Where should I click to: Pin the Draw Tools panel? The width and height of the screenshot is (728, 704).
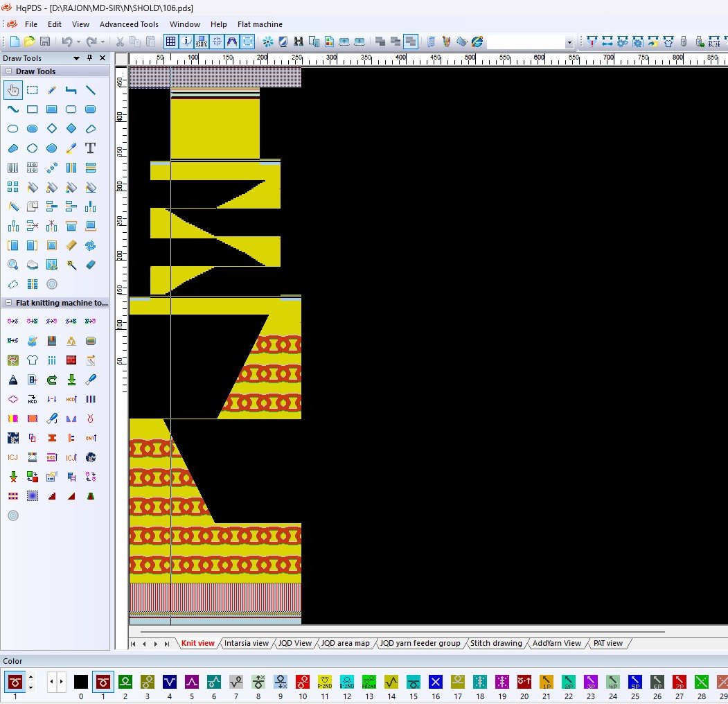(x=89, y=58)
